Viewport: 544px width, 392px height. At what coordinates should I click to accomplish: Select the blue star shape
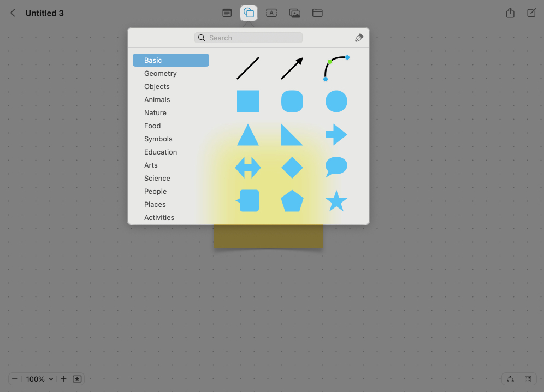(336, 201)
